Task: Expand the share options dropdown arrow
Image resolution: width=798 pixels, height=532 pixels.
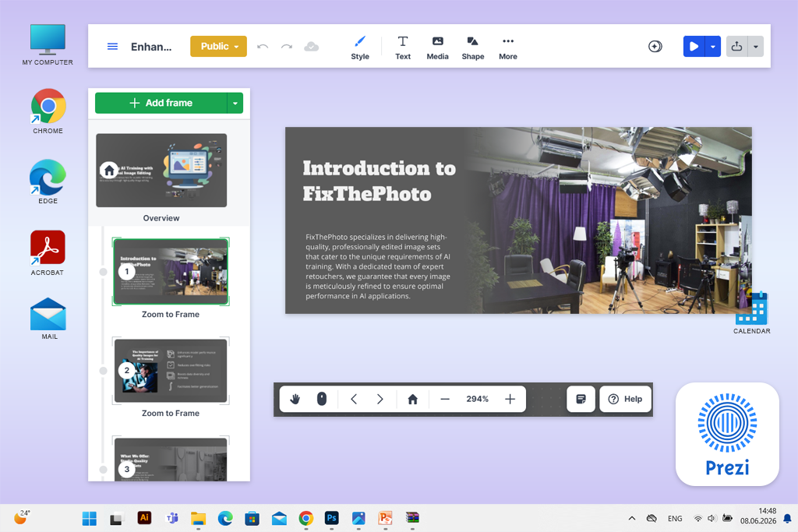Action: click(x=756, y=46)
